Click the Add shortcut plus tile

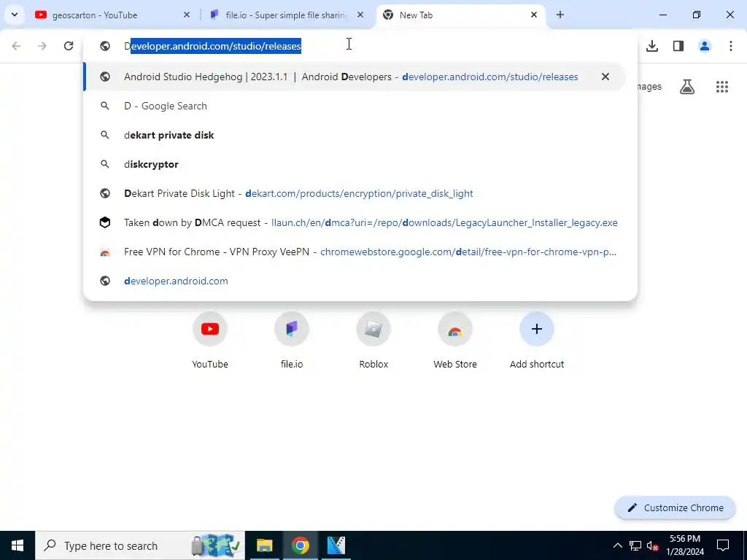(x=537, y=341)
